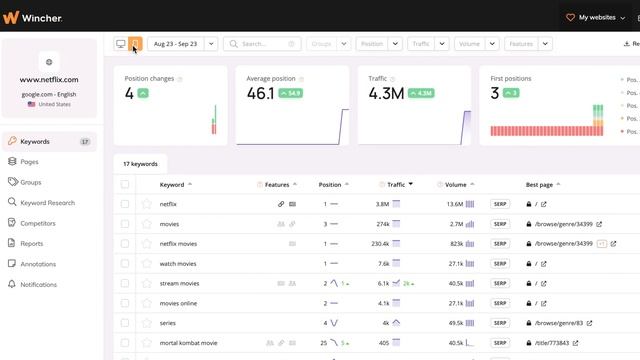Expand the Groups filter dropdown
Image resolution: width=640 pixels, height=360 pixels.
point(344,44)
